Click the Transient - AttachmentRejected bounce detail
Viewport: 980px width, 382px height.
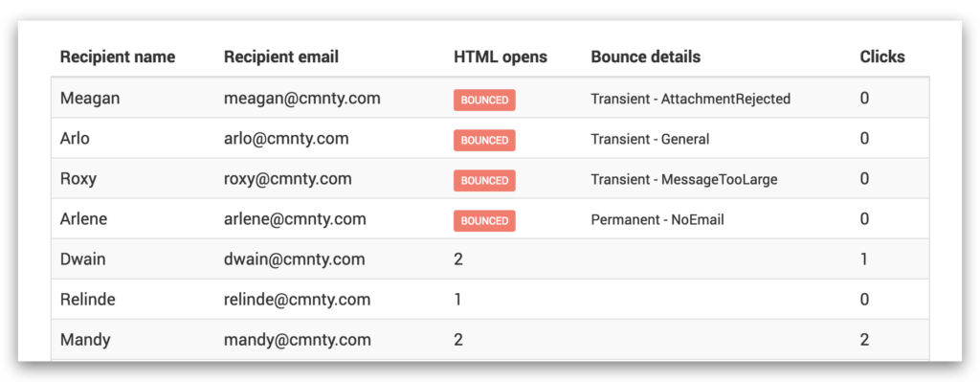691,99
